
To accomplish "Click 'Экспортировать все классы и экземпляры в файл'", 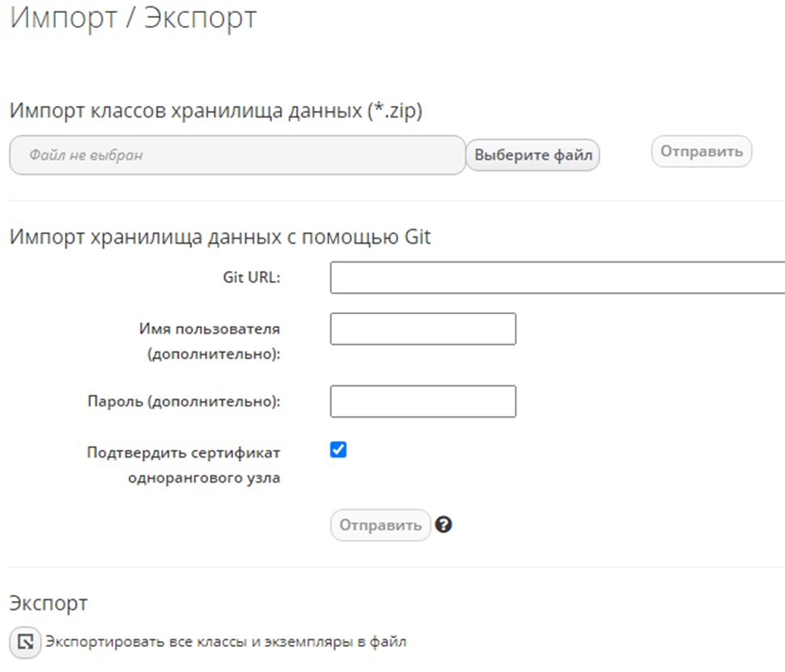I will point(226,642).
